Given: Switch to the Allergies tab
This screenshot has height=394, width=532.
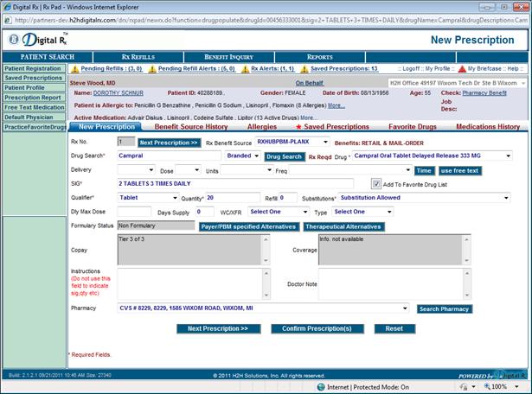Looking at the screenshot, I should tap(262, 127).
